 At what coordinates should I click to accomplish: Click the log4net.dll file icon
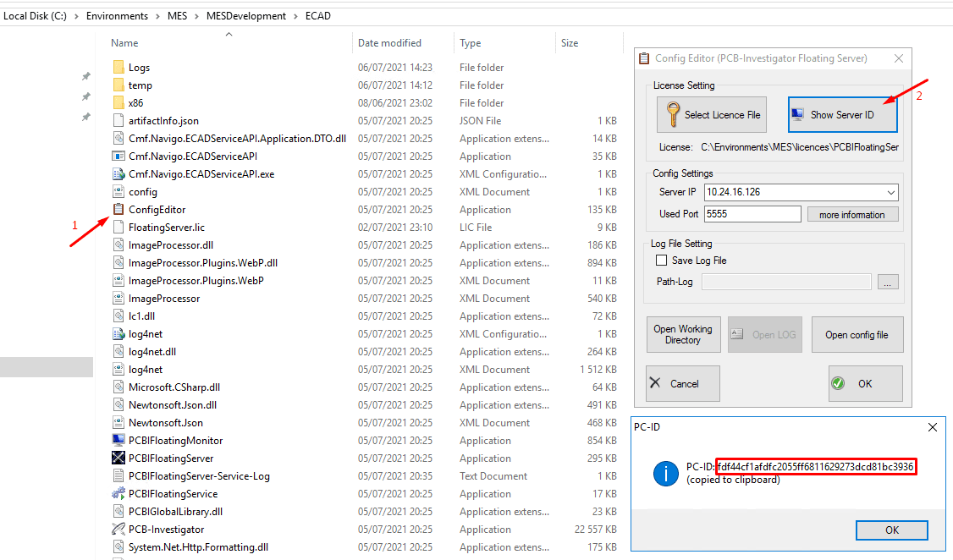pyautogui.click(x=118, y=351)
